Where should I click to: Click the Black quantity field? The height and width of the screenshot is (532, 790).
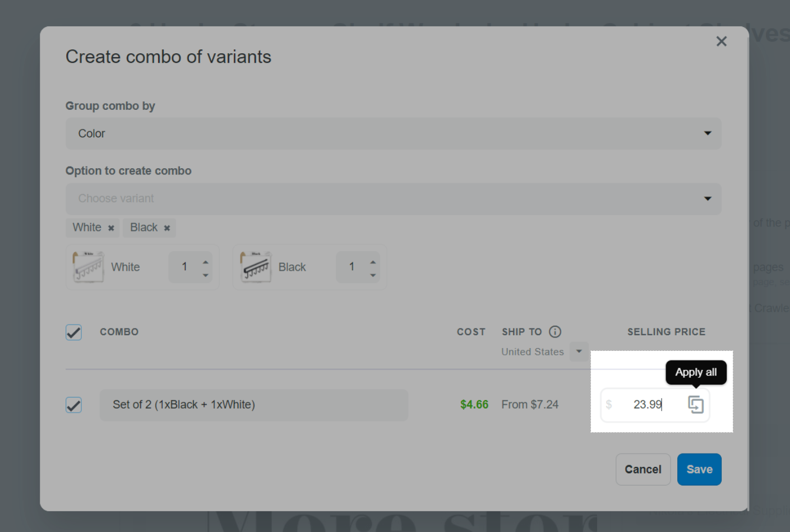tap(352, 267)
